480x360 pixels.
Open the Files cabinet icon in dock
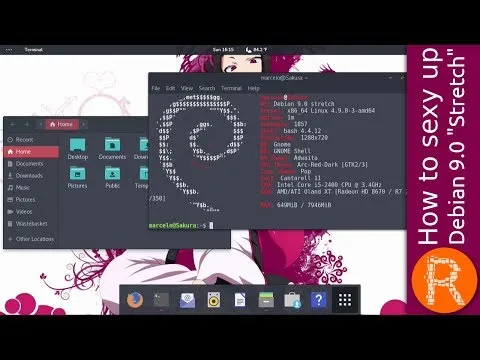tap(266, 300)
